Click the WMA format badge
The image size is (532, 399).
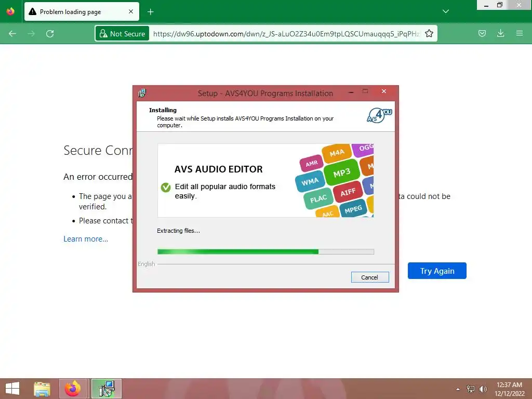(310, 182)
